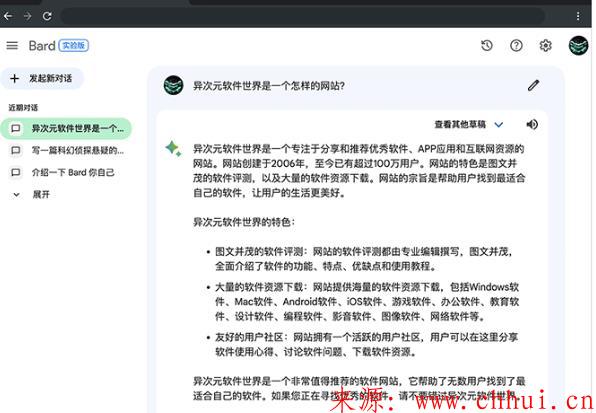
Task: Expand 查看其他草稿 drafts dropdown
Action: (469, 124)
